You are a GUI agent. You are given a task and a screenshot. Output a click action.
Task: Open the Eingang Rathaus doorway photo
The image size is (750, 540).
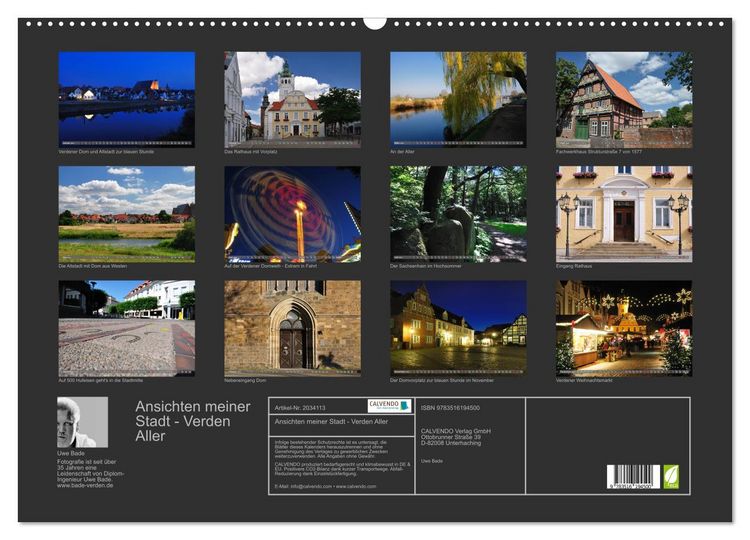point(624,214)
